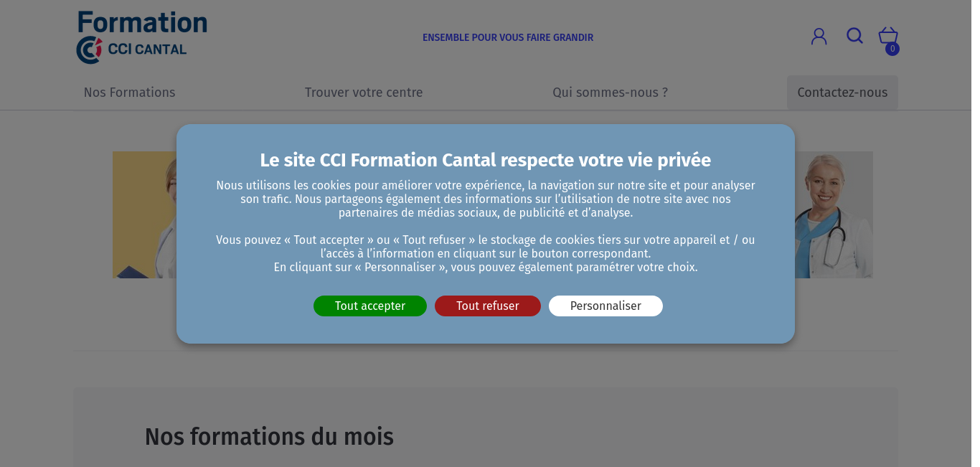The height and width of the screenshot is (467, 980).
Task: Click the cart item count badge
Action: 892,49
